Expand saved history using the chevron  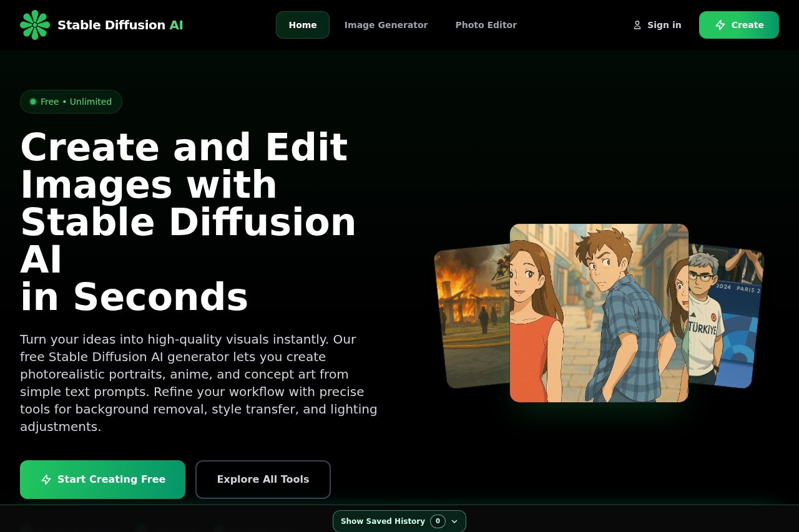(454, 521)
